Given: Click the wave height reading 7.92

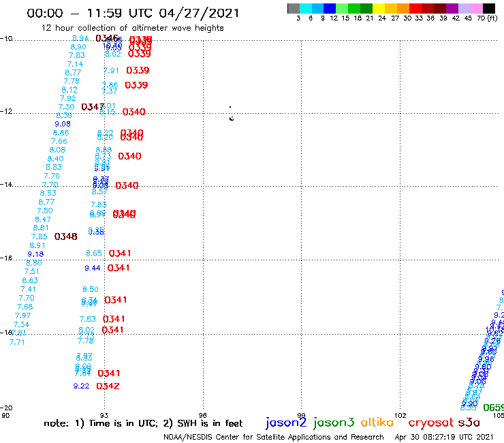Looking at the screenshot, I should (68, 98).
